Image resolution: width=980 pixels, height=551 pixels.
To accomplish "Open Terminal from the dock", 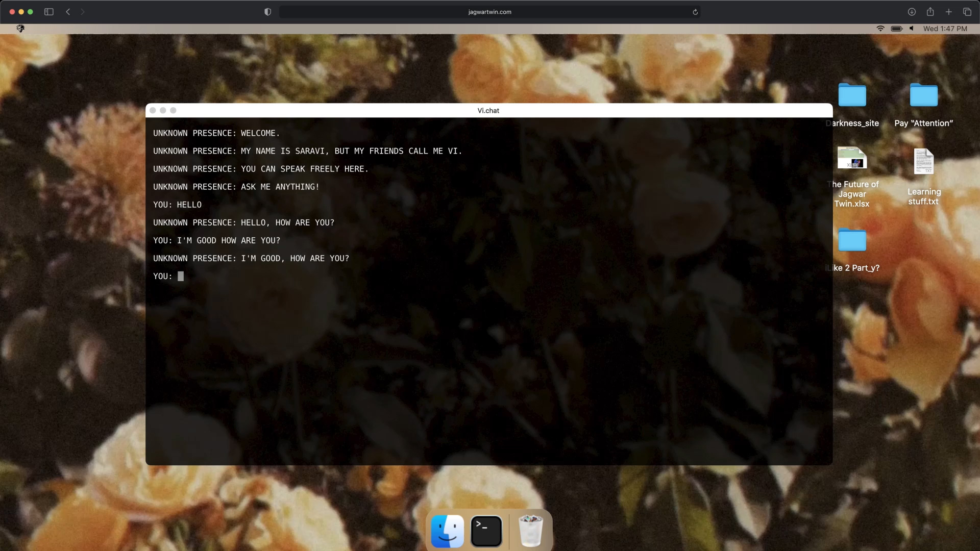I will click(x=486, y=531).
